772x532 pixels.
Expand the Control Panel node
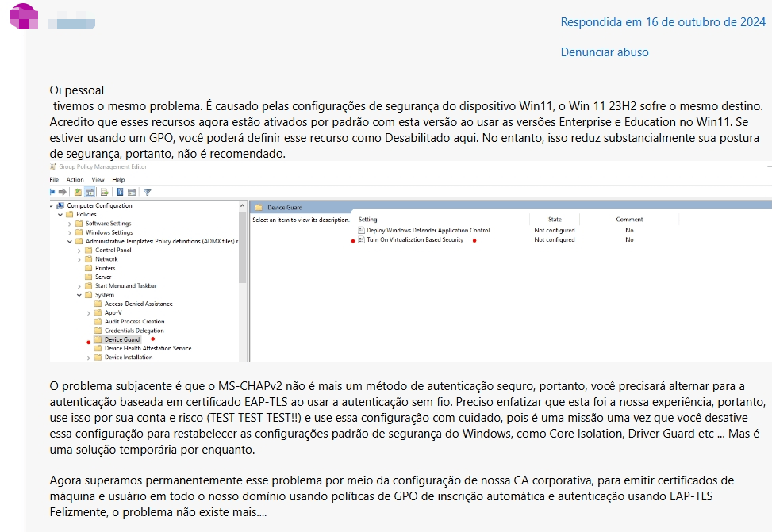79,251
